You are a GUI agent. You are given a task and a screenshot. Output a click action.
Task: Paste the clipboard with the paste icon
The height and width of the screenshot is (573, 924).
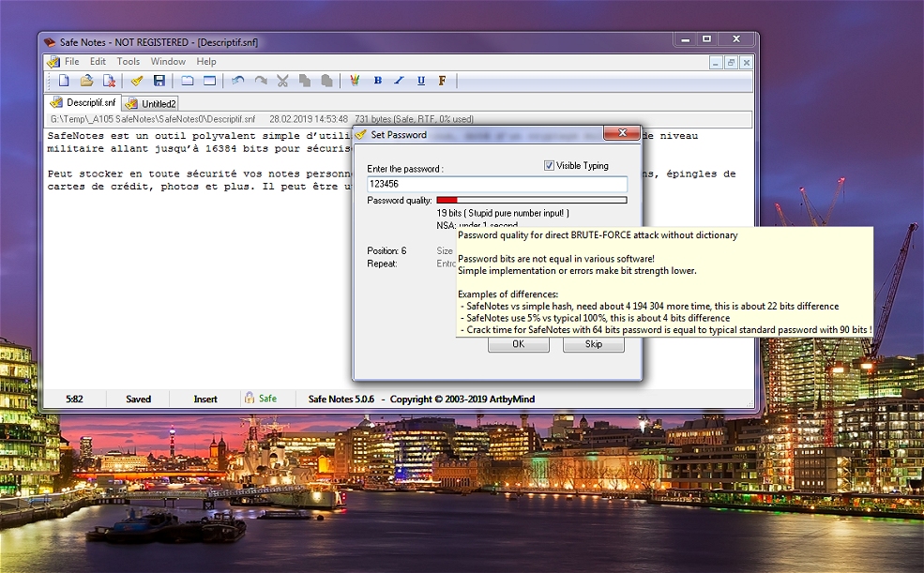[x=326, y=81]
